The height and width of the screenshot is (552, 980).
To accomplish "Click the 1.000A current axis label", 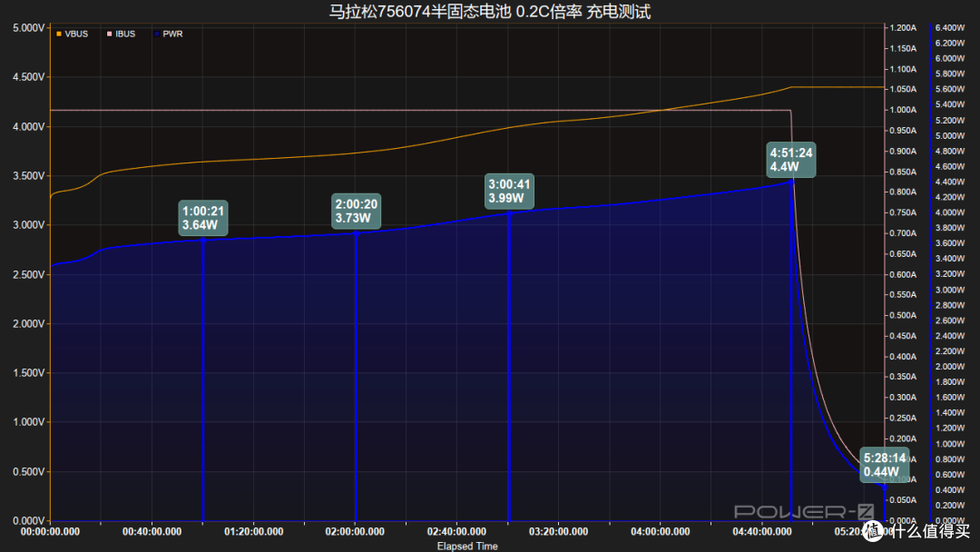I will 903,109.
